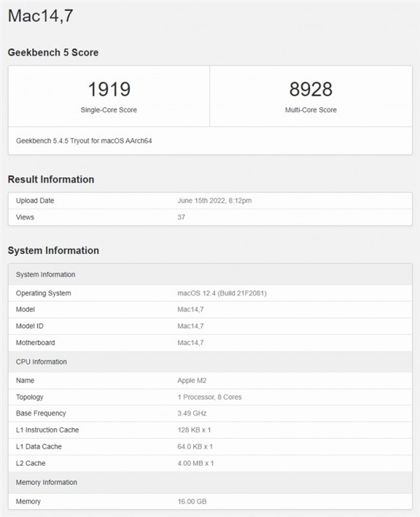The height and width of the screenshot is (517, 420).
Task: Click the L1 Instruction Cache row
Action: (x=210, y=430)
